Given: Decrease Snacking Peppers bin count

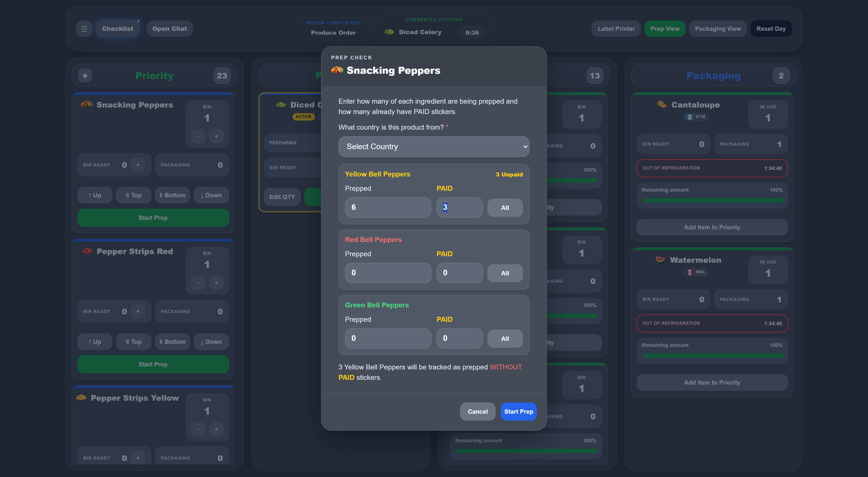Looking at the screenshot, I should pyautogui.click(x=198, y=136).
